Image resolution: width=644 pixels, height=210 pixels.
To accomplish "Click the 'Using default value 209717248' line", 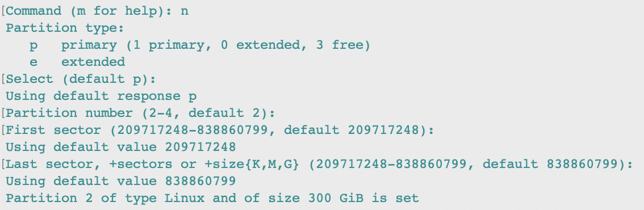I will 121,147.
